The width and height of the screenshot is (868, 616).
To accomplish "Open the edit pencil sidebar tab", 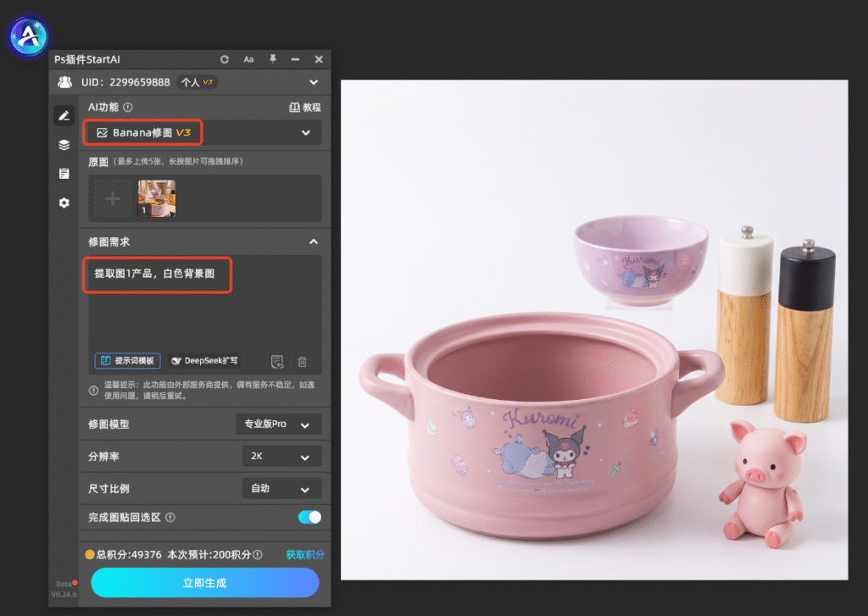I will (x=64, y=116).
